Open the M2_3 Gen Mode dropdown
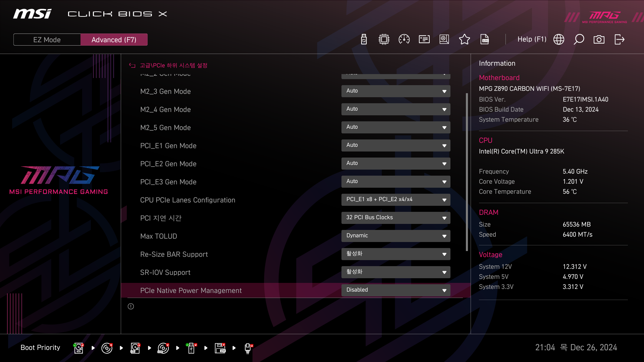Image resolution: width=644 pixels, height=362 pixels. [x=396, y=91]
